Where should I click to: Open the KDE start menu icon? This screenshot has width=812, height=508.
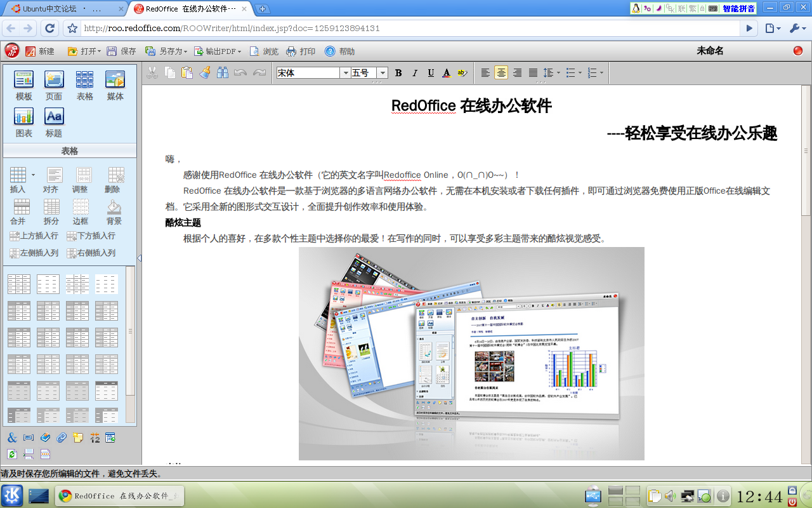click(x=12, y=495)
